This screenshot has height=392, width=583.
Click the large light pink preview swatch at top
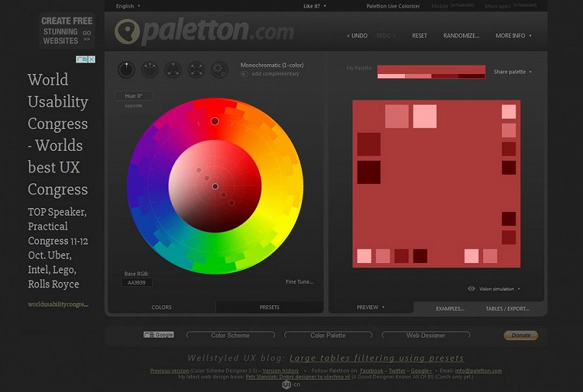tap(424, 117)
